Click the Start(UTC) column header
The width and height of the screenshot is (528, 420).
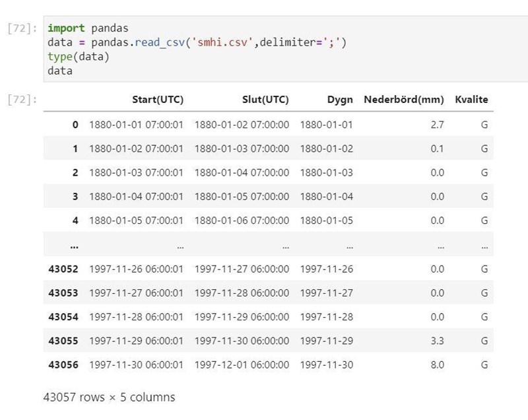[x=157, y=100]
